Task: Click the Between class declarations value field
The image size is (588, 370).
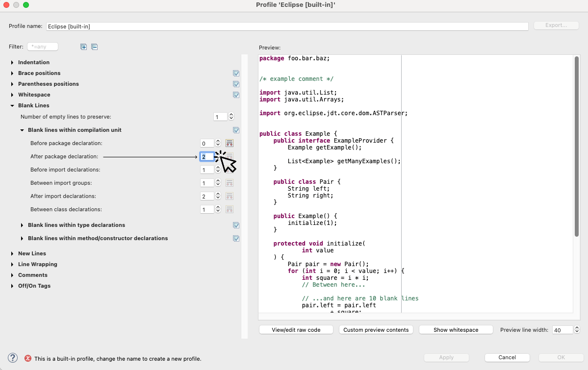Action: tap(207, 209)
